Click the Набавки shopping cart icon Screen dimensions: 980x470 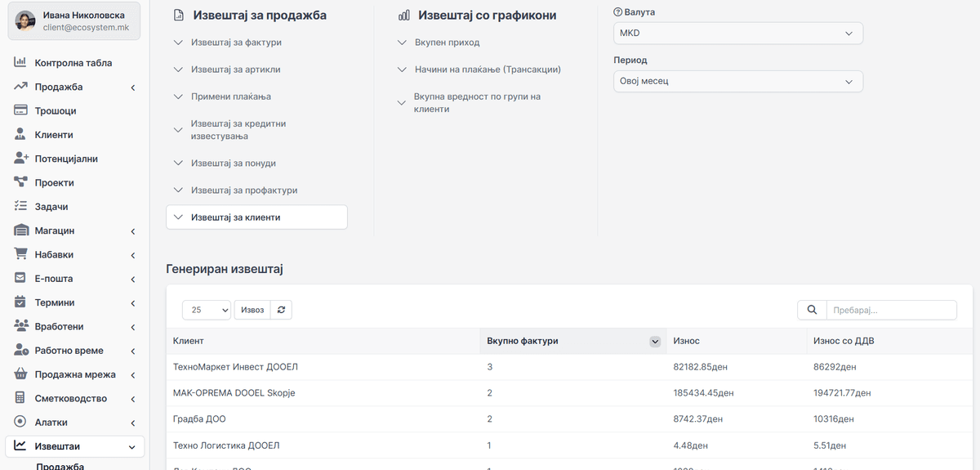[20, 254]
